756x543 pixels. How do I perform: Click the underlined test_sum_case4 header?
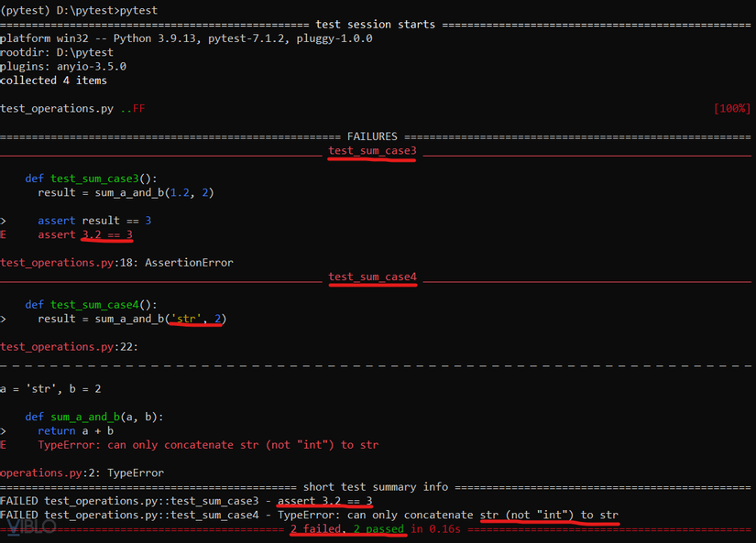(x=372, y=277)
